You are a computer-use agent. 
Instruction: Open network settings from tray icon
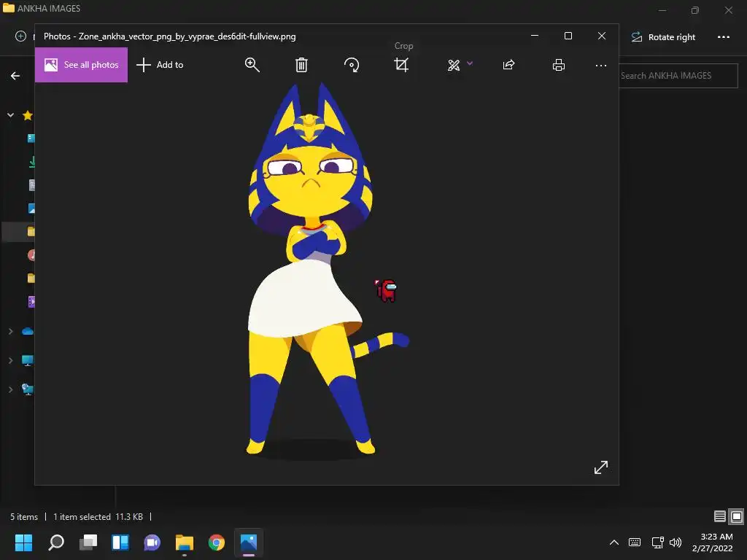click(657, 542)
